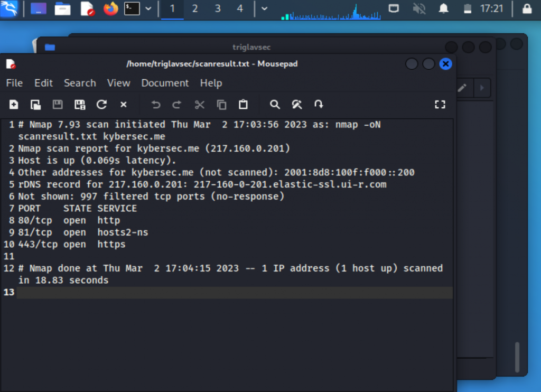The image size is (541, 392).
Task: Click the Go To line toolbar icon
Action: [x=319, y=105]
